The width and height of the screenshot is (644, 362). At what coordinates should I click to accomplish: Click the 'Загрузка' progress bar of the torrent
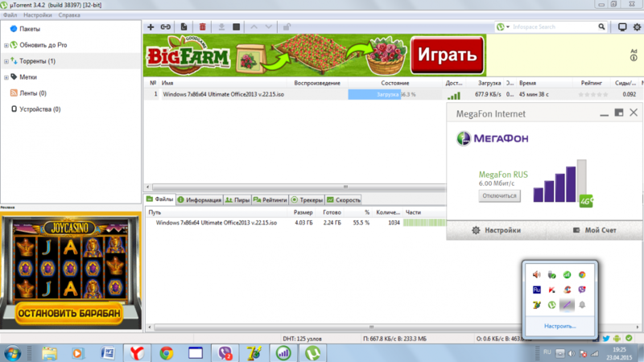tap(394, 94)
